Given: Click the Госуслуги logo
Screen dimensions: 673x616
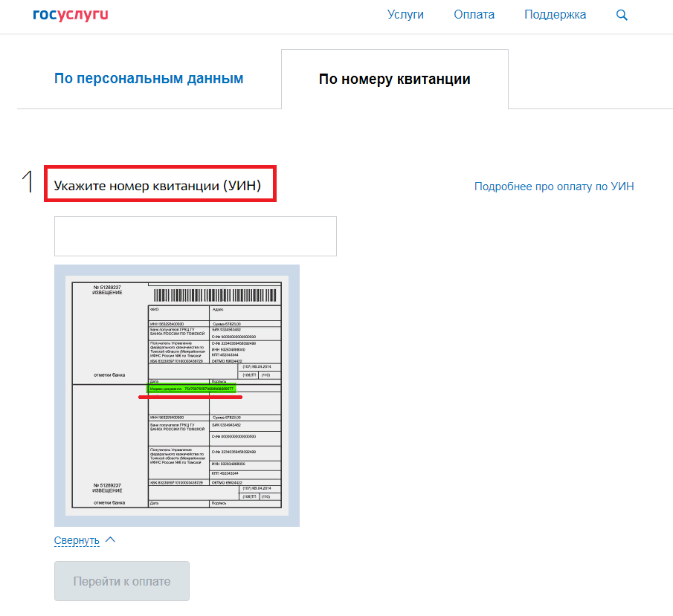Looking at the screenshot, I should click(71, 15).
